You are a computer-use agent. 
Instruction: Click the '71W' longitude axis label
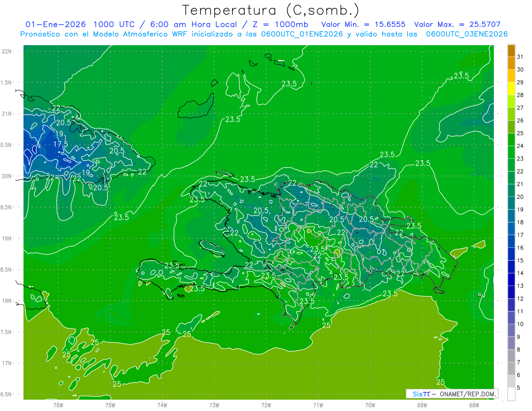tap(318, 405)
